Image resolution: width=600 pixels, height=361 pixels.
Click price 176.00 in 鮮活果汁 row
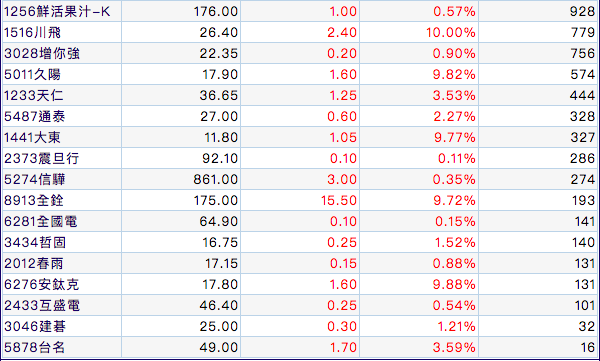click(x=215, y=11)
